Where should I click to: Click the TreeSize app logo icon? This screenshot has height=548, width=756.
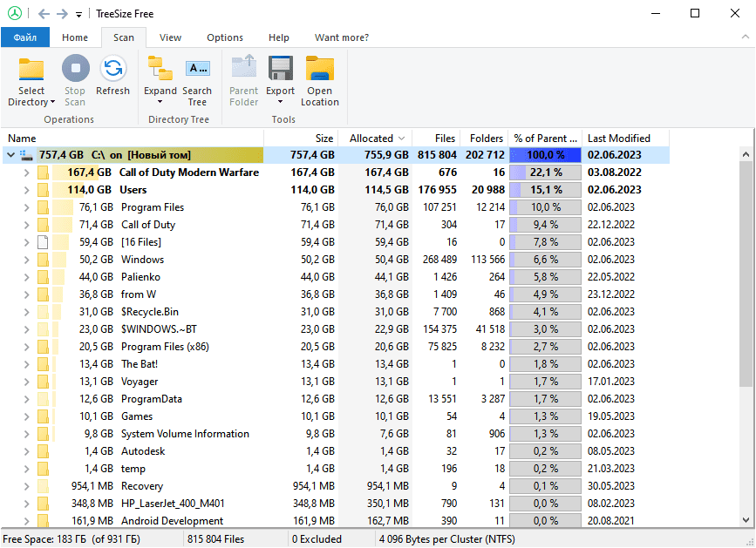(x=15, y=13)
